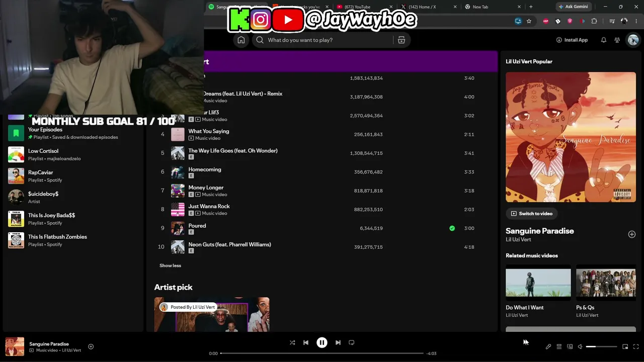The image size is (644, 362).
Task: Bookmark this page with the star icon
Action: [529, 21]
